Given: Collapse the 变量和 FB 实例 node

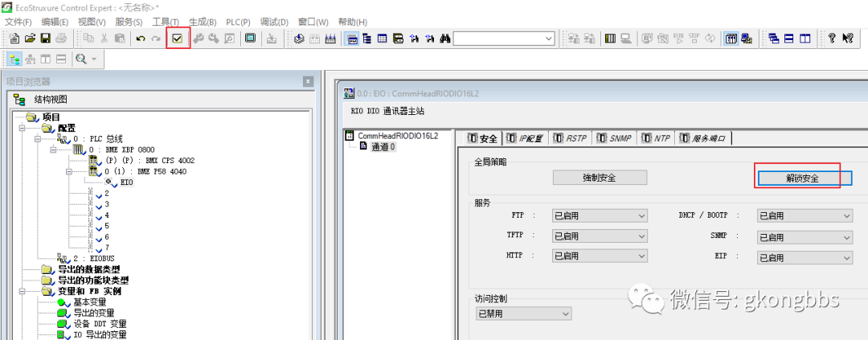Looking at the screenshot, I should [x=23, y=291].
